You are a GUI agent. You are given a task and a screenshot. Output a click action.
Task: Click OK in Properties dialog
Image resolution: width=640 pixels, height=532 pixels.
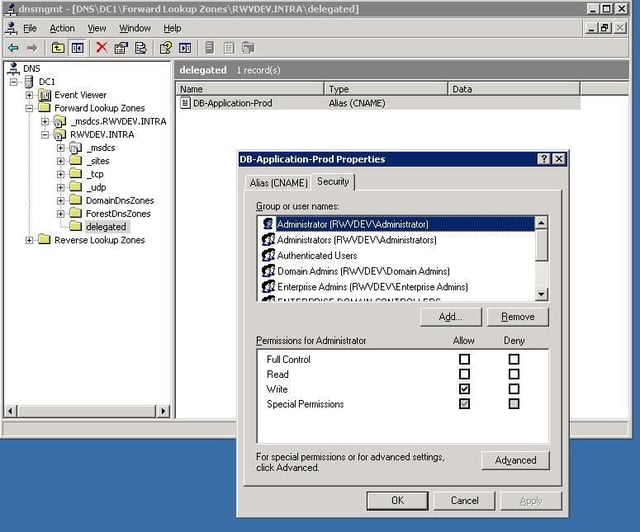398,501
